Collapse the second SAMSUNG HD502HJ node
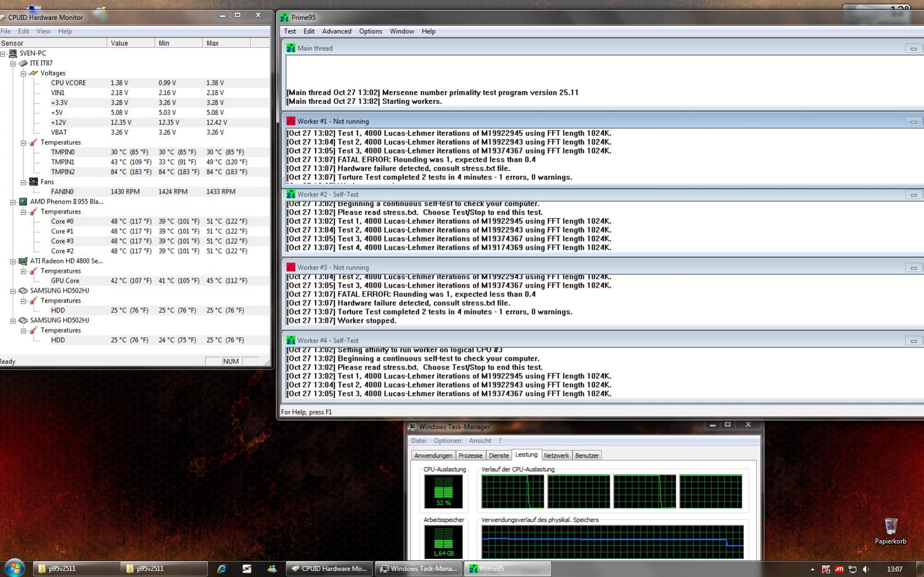Image resolution: width=924 pixels, height=577 pixels. pyautogui.click(x=13, y=321)
